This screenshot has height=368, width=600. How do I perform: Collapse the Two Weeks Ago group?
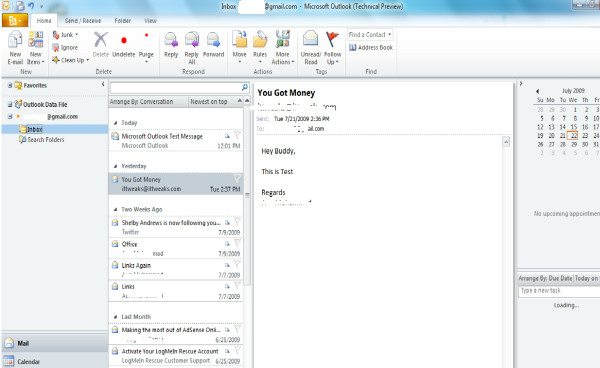tap(115, 210)
